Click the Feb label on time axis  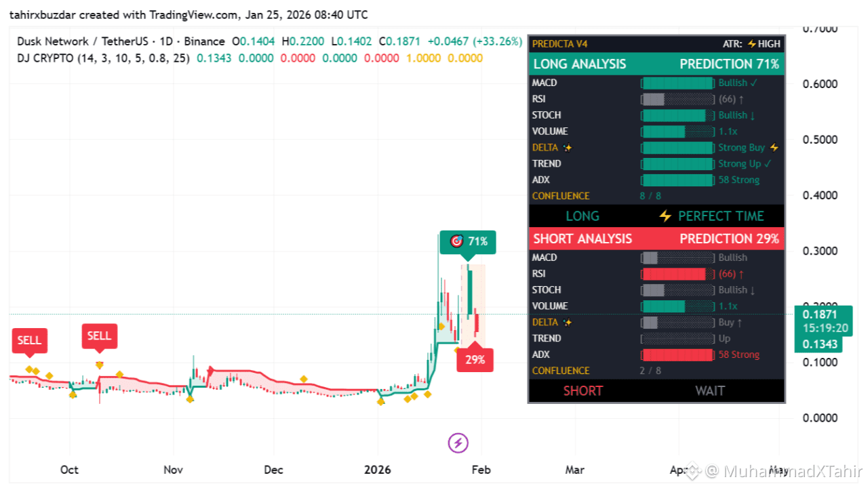point(481,470)
